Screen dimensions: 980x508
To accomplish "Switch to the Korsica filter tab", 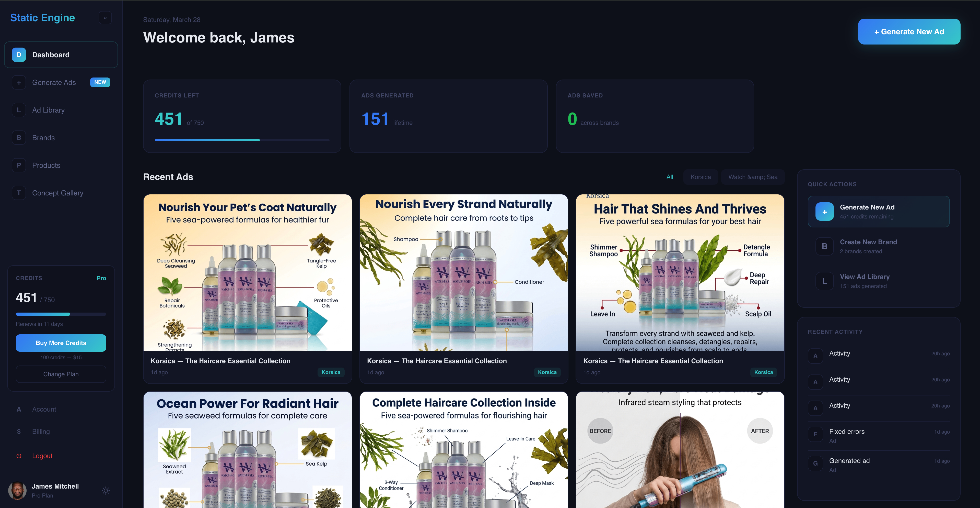I will click(x=700, y=177).
